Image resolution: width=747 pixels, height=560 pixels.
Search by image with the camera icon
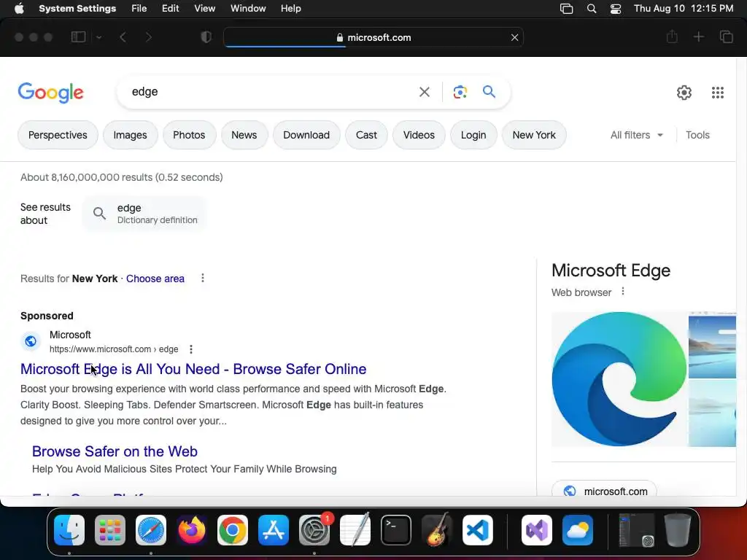click(x=460, y=92)
